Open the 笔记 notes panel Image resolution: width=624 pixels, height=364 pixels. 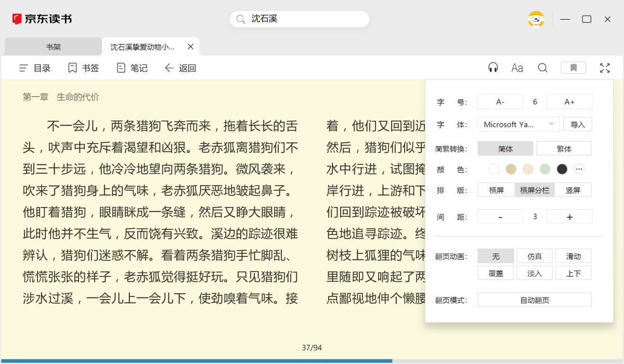pyautogui.click(x=132, y=68)
